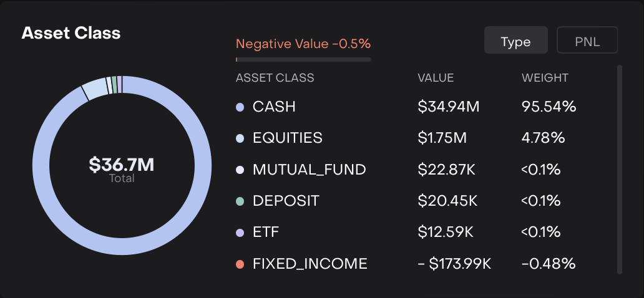Select the CASH asset class row

[274, 107]
